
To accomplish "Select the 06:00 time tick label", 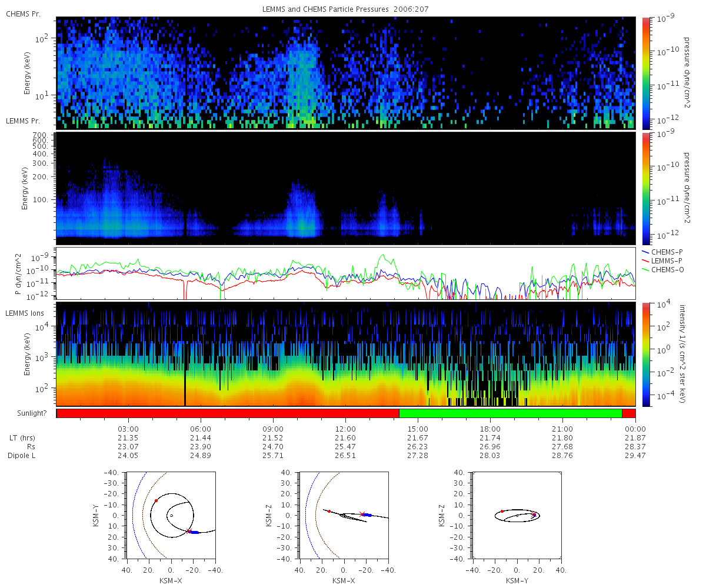I will [x=201, y=429].
